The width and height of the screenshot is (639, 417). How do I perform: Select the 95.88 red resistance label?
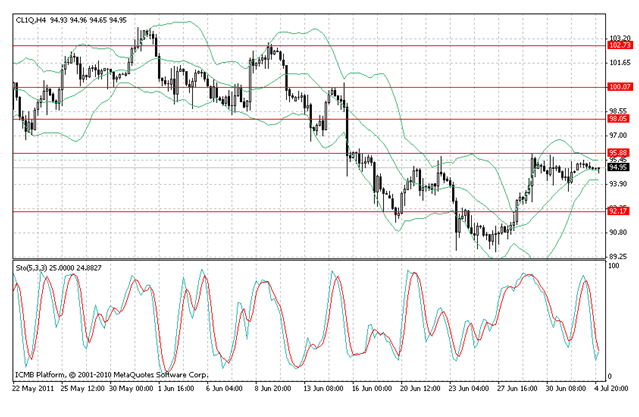(620, 152)
